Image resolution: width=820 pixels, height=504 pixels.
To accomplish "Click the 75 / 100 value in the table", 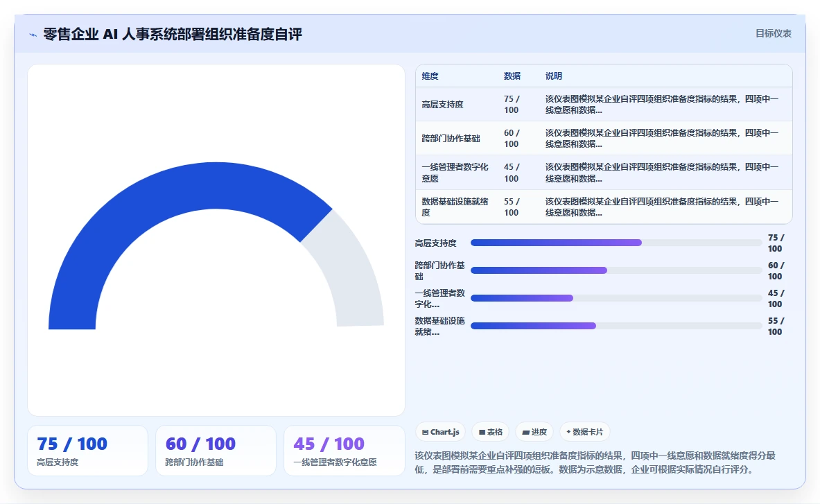I will click(x=512, y=105).
